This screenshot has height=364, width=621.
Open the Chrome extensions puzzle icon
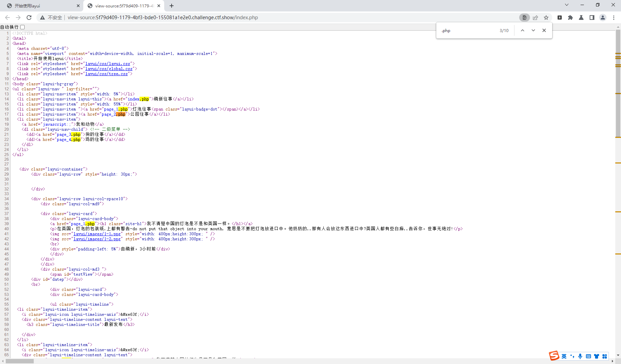(570, 18)
